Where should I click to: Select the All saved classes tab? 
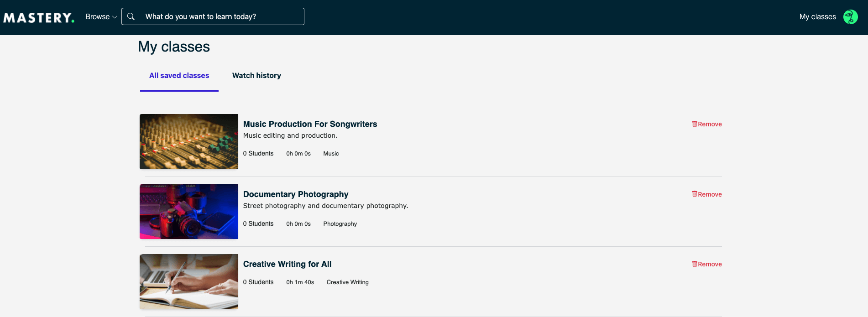[179, 75]
